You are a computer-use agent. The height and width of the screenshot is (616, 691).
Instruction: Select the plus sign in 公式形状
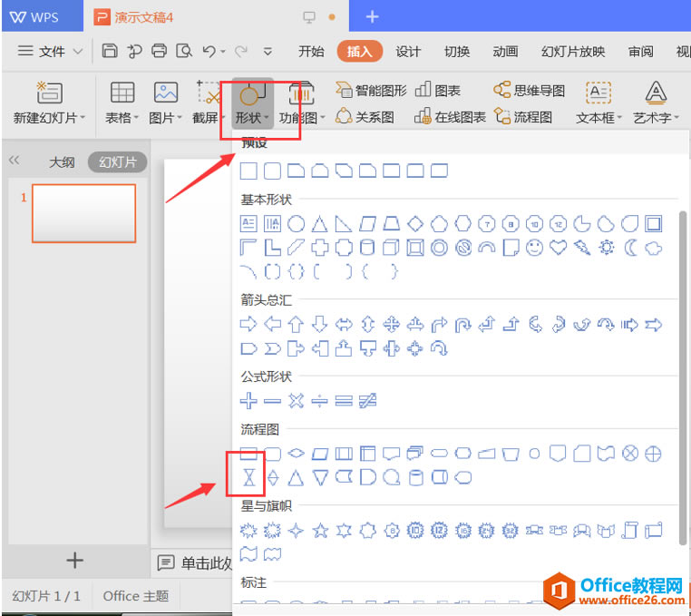(248, 401)
